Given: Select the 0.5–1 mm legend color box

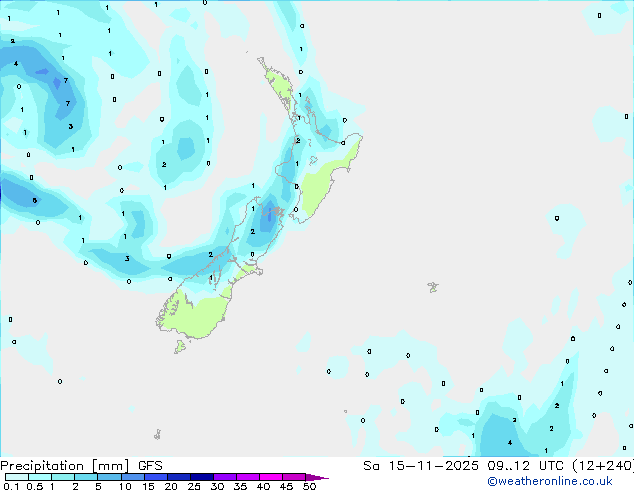Looking at the screenshot, I should (x=40, y=477).
